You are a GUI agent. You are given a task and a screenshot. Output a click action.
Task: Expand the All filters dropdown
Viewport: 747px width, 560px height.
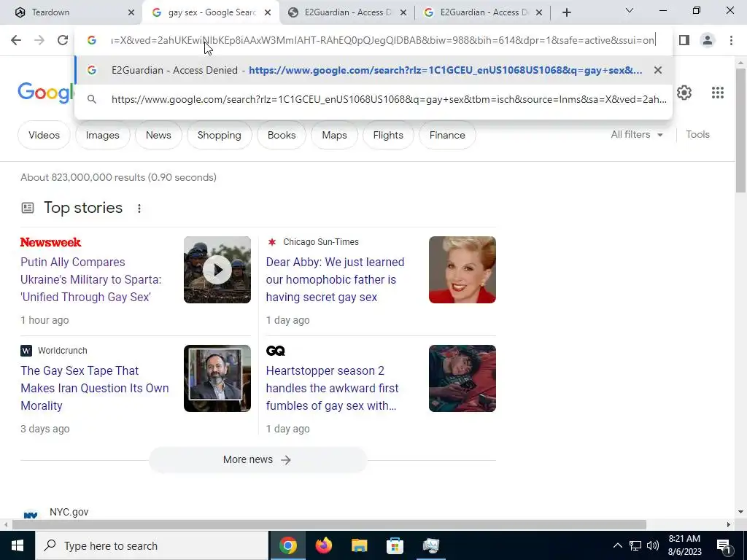tap(637, 135)
